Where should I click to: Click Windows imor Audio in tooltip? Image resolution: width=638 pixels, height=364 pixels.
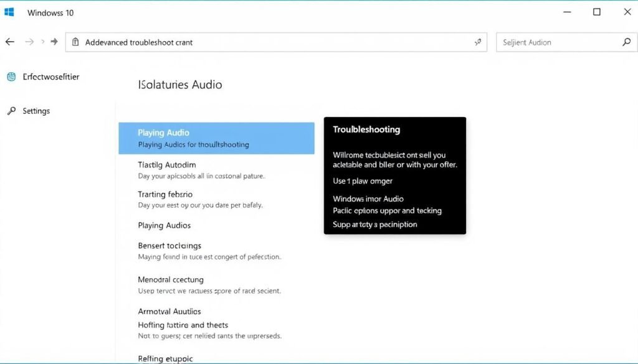pyautogui.click(x=368, y=198)
